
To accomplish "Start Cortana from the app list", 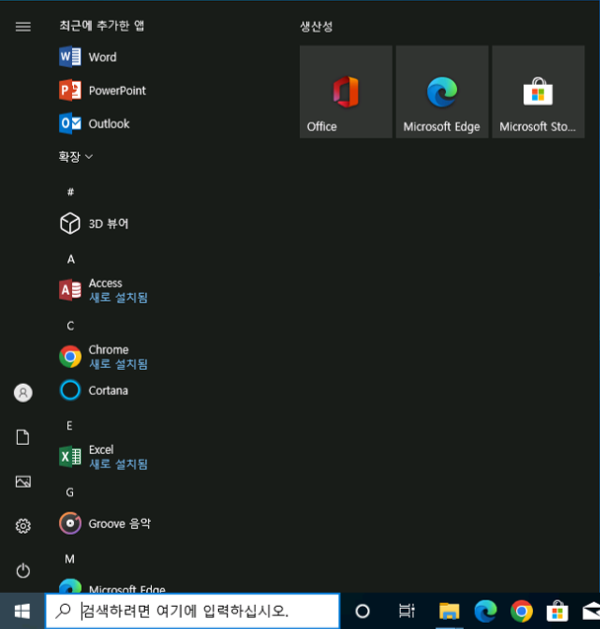I will point(93,390).
